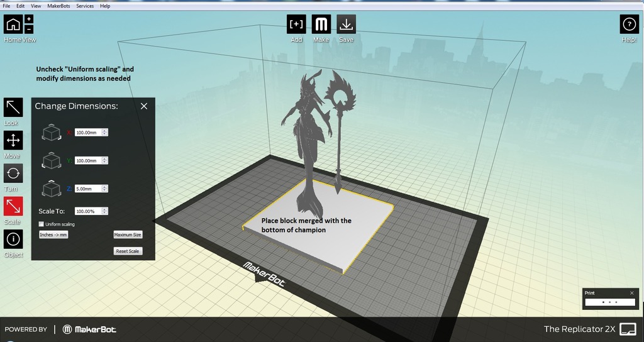Enable the Uniform scaling checkbox
The height and width of the screenshot is (342, 644).
tap(41, 224)
